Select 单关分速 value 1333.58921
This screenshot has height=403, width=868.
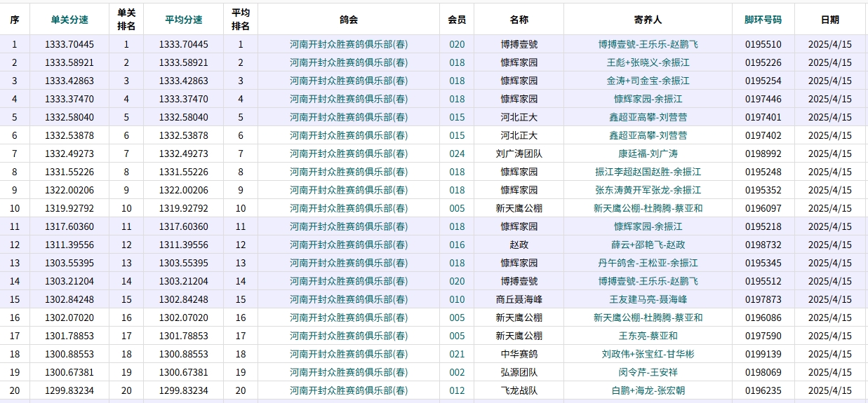click(x=69, y=62)
